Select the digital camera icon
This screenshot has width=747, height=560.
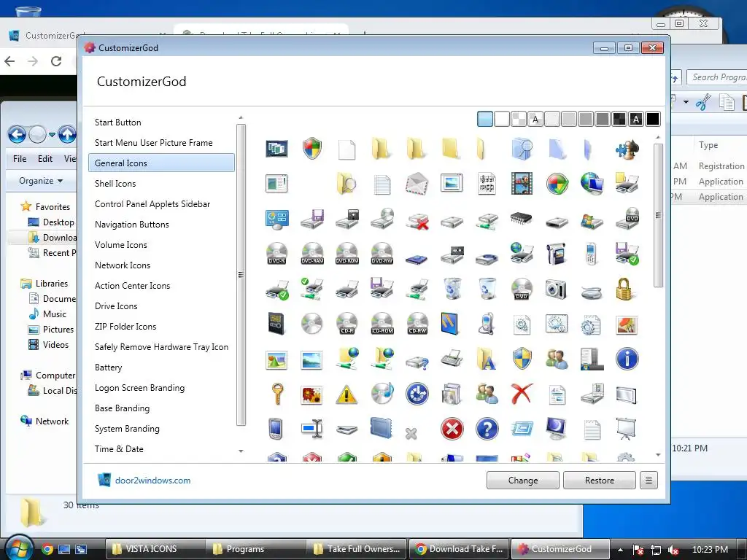[x=557, y=289]
